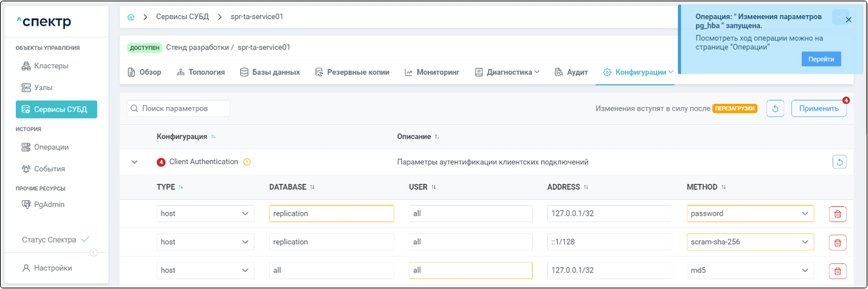The height and width of the screenshot is (289, 868).
Task: Close the operation notification popup
Action: (x=848, y=20)
